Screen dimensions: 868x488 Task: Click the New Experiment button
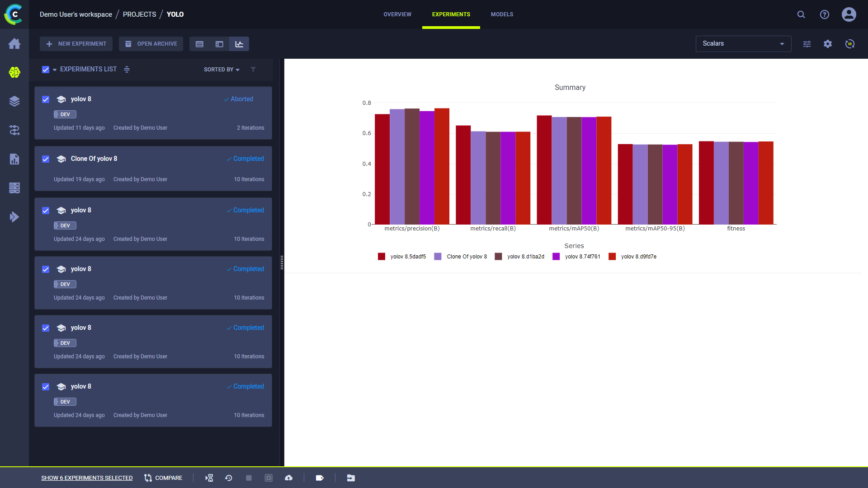(x=76, y=44)
